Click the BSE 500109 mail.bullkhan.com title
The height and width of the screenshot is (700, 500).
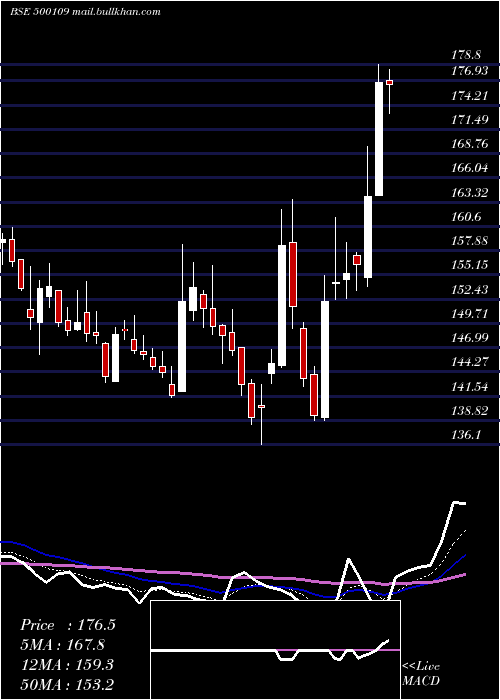click(85, 12)
